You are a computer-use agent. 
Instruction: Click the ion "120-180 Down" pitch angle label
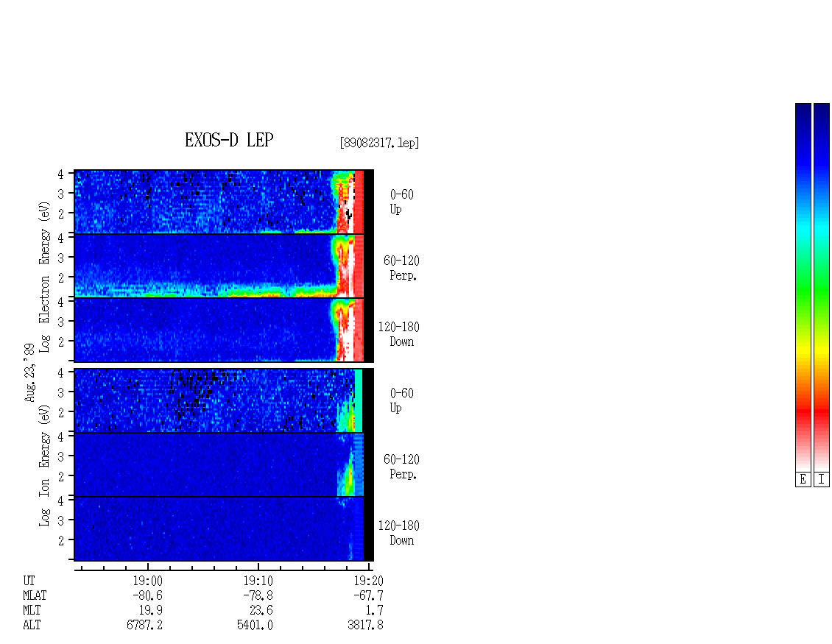point(398,533)
